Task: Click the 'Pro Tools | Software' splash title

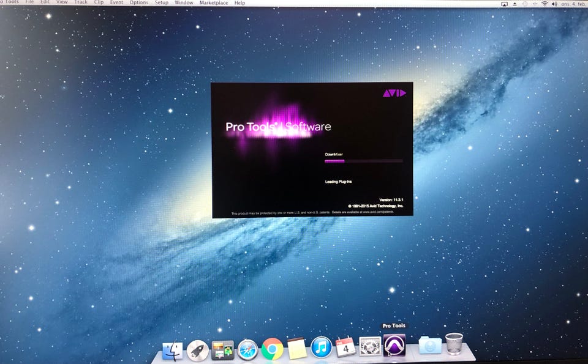Action: 278,127
